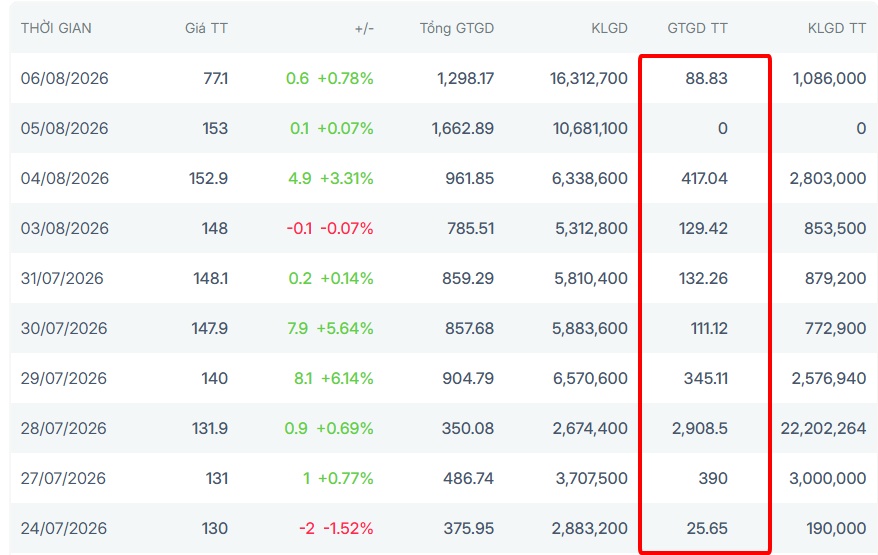
Task: Select the date 05/08/2026
Action: pyautogui.click(x=64, y=128)
